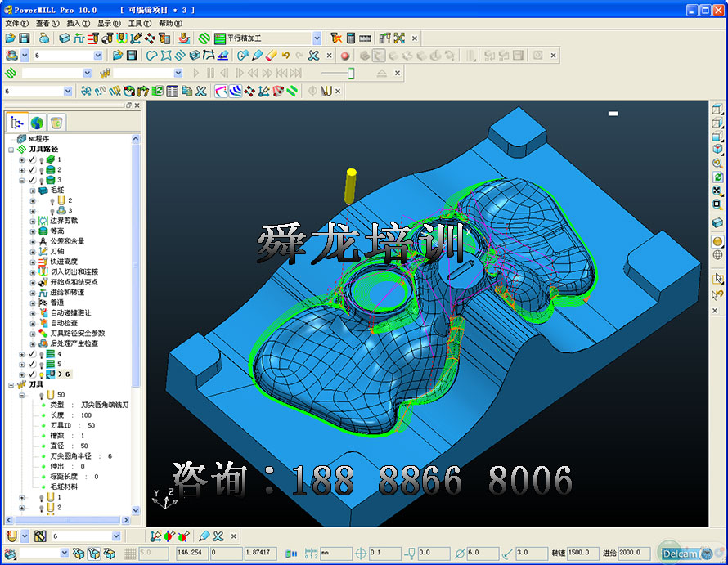This screenshot has height=565, width=728.
Task: Collapse toolpath 3 tree node
Action: click(22, 180)
